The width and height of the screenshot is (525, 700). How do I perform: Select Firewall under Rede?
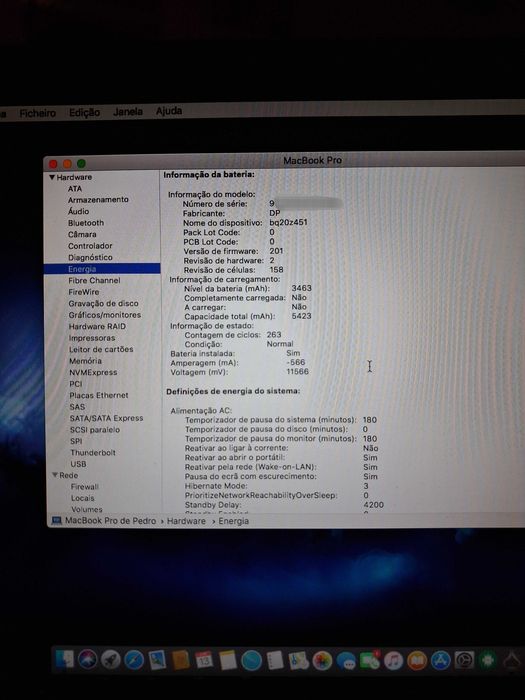tap(84, 487)
